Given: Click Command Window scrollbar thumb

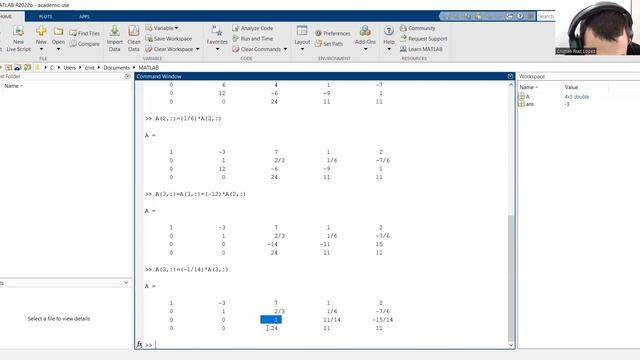Looking at the screenshot, I should click(511, 278).
